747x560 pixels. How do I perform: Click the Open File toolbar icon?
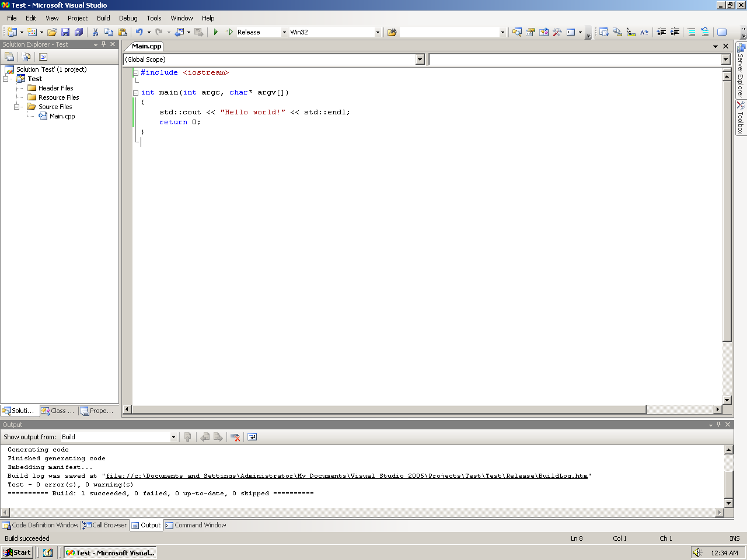tap(52, 32)
